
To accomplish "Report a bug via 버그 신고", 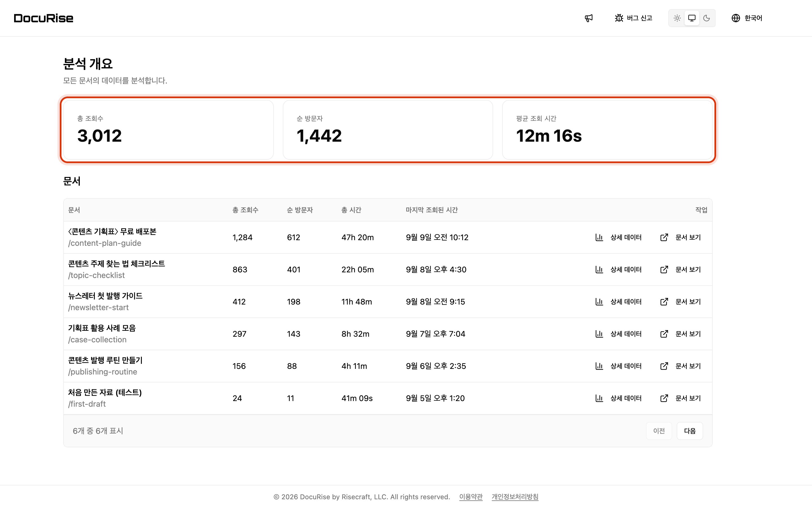I will (x=633, y=18).
